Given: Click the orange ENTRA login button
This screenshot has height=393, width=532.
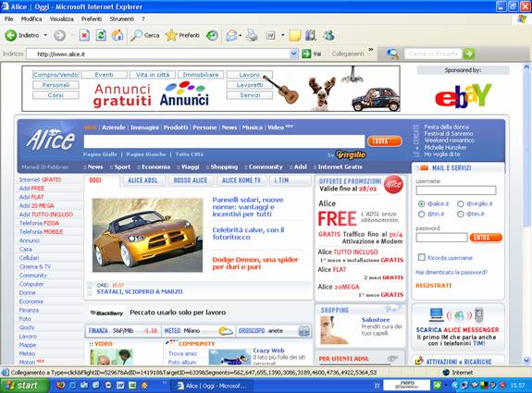Looking at the screenshot, I should click(x=486, y=238).
